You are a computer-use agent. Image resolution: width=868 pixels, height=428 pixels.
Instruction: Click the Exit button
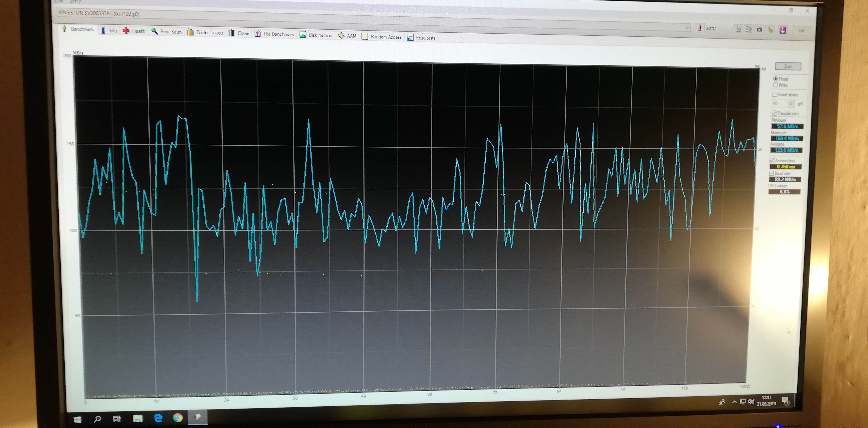(801, 31)
